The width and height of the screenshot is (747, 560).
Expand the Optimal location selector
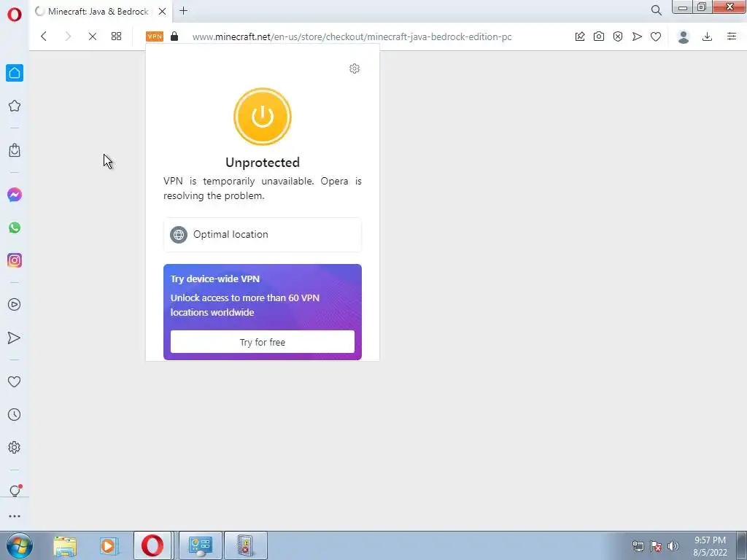tap(263, 235)
